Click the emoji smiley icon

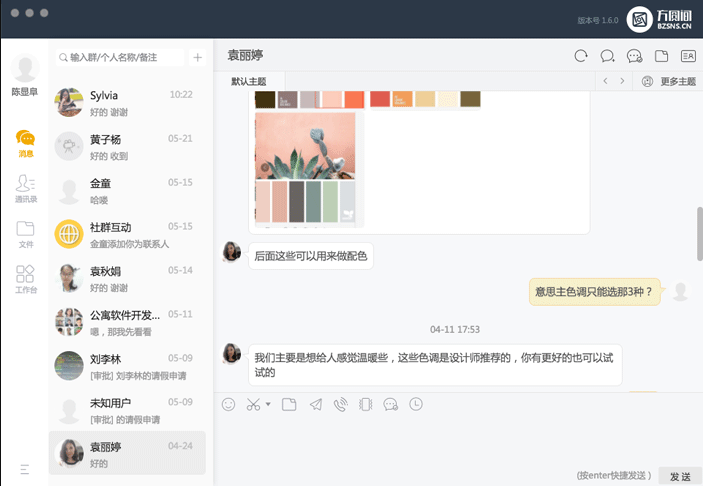coord(228,404)
